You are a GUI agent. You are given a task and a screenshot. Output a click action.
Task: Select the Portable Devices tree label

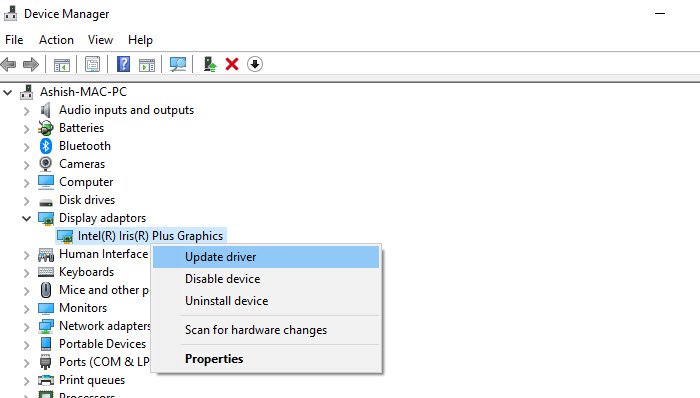tap(103, 344)
